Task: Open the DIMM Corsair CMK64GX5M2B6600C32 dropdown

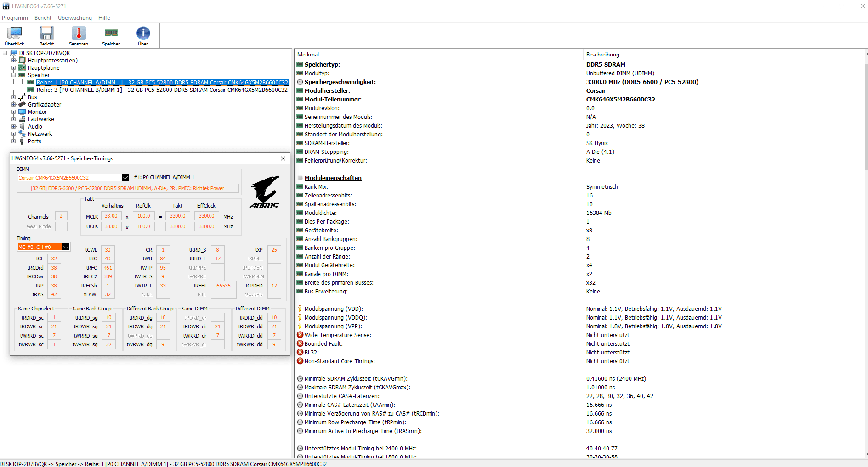Action: click(125, 178)
